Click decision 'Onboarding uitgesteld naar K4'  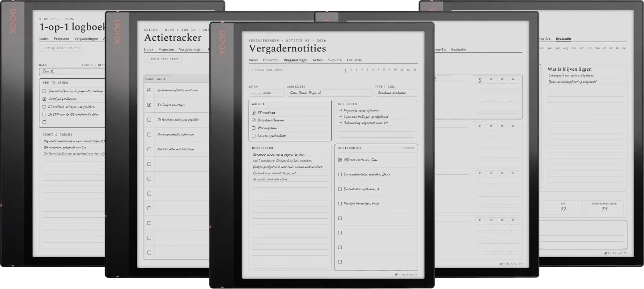tap(363, 123)
